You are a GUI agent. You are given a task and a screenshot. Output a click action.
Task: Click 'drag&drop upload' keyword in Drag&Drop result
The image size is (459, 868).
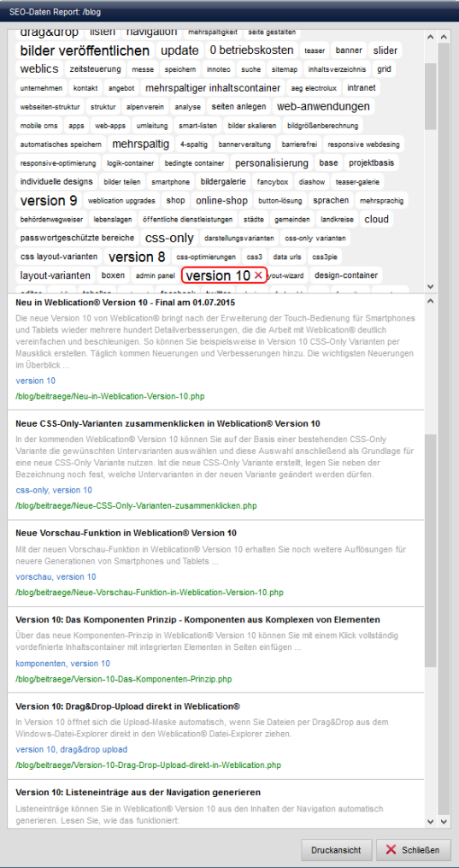coord(93,749)
